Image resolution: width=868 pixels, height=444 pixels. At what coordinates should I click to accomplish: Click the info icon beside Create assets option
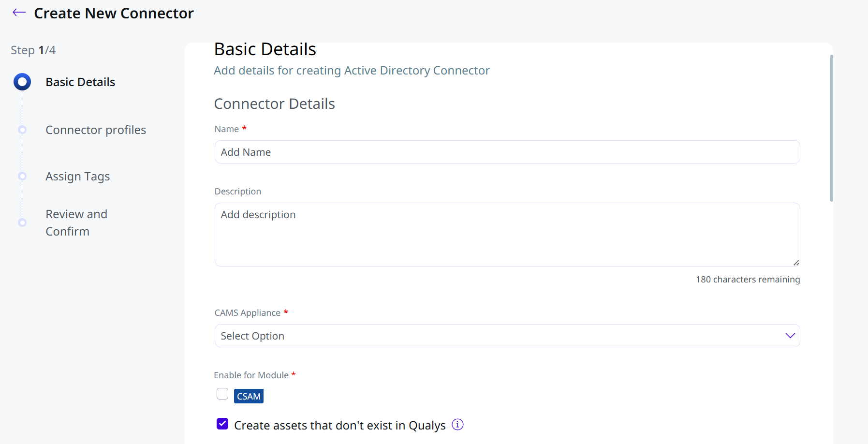[457, 425]
